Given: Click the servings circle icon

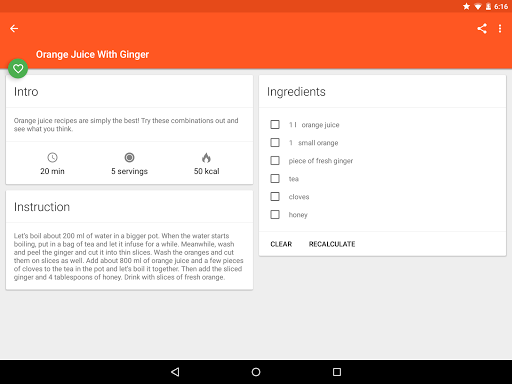Looking at the screenshot, I should pyautogui.click(x=129, y=157).
